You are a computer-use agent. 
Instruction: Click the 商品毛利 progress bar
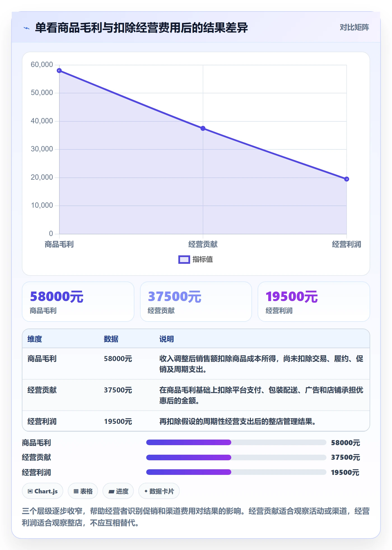pos(236,443)
